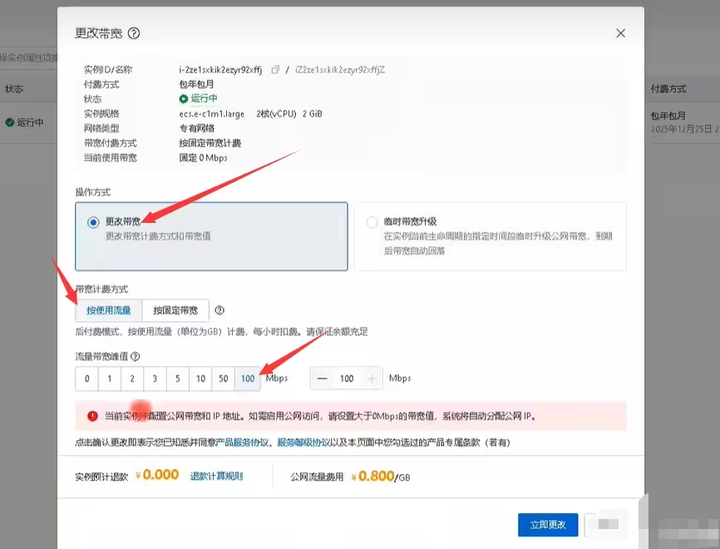This screenshot has height=549, width=720.
Task: Click help icon next to 按固定带宽
Action: coord(220,311)
